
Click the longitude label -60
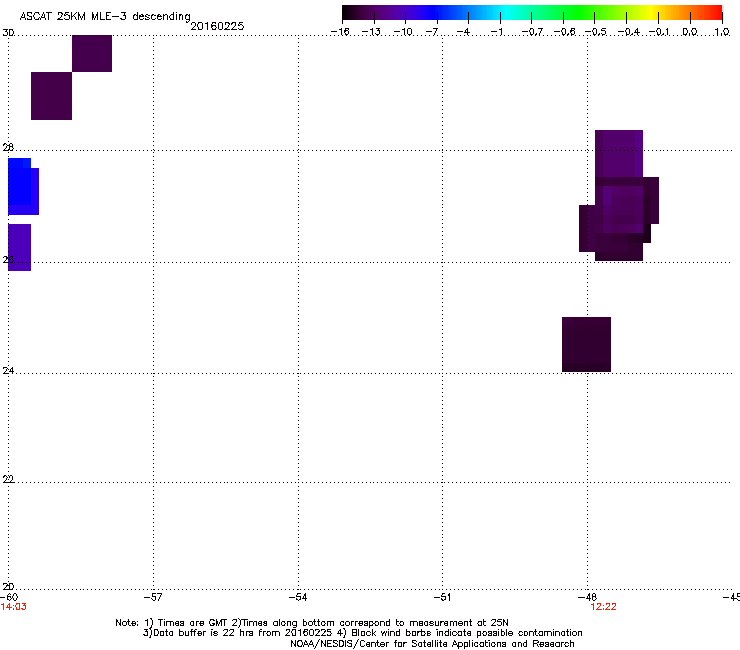[9, 597]
